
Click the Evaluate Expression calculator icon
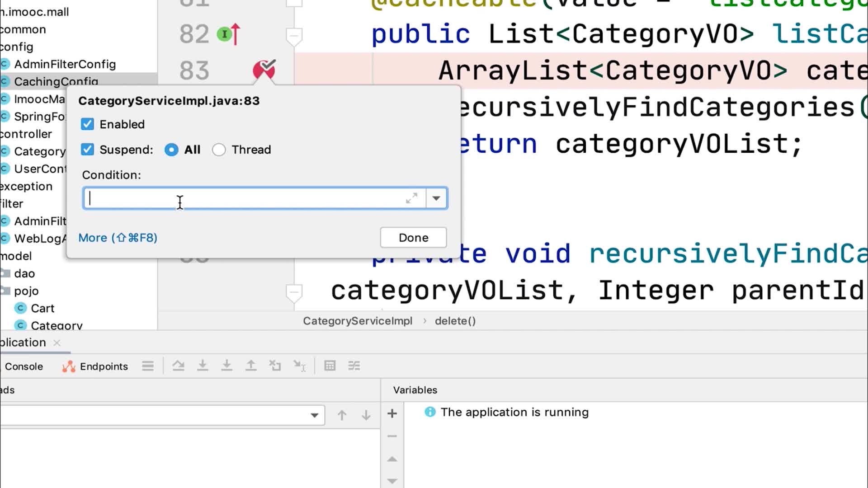(x=330, y=366)
